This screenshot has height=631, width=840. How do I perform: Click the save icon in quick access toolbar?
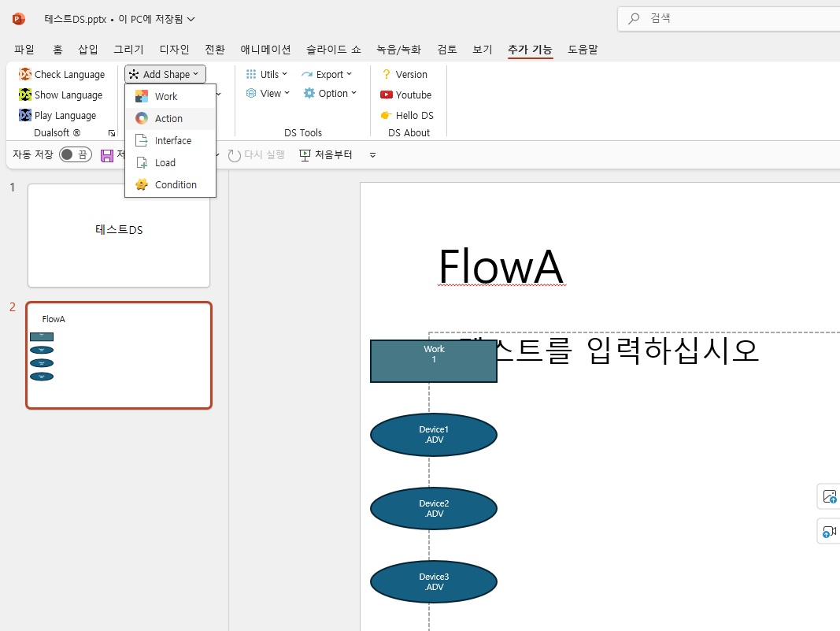107,155
